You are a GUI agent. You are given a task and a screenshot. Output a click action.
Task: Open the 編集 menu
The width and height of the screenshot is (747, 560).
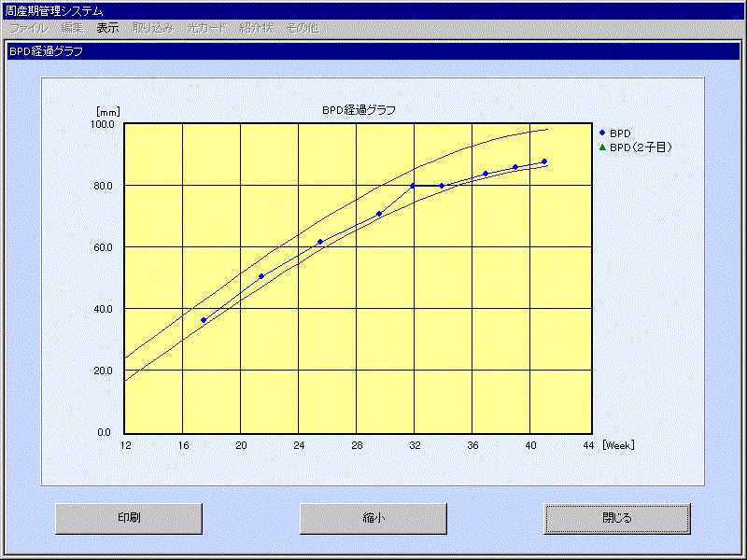[x=73, y=28]
